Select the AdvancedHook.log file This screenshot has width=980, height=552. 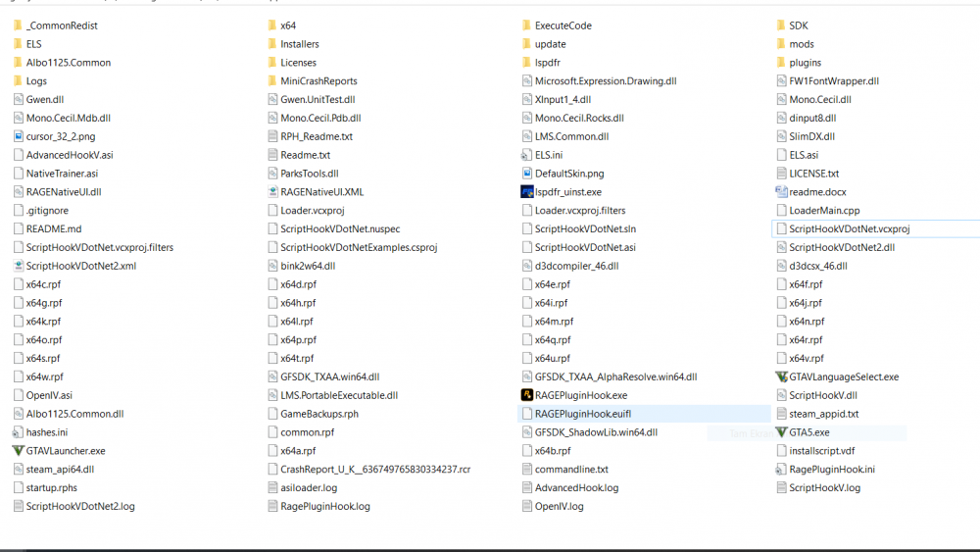point(577,487)
